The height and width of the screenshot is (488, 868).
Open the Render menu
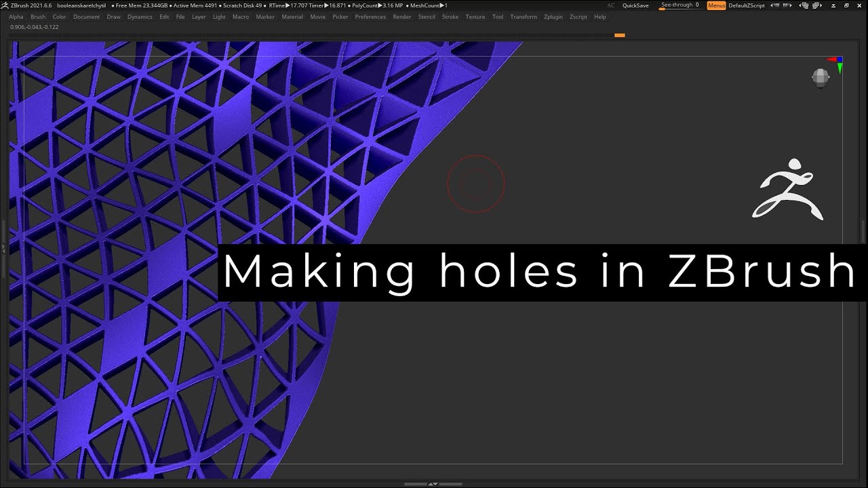(x=402, y=17)
